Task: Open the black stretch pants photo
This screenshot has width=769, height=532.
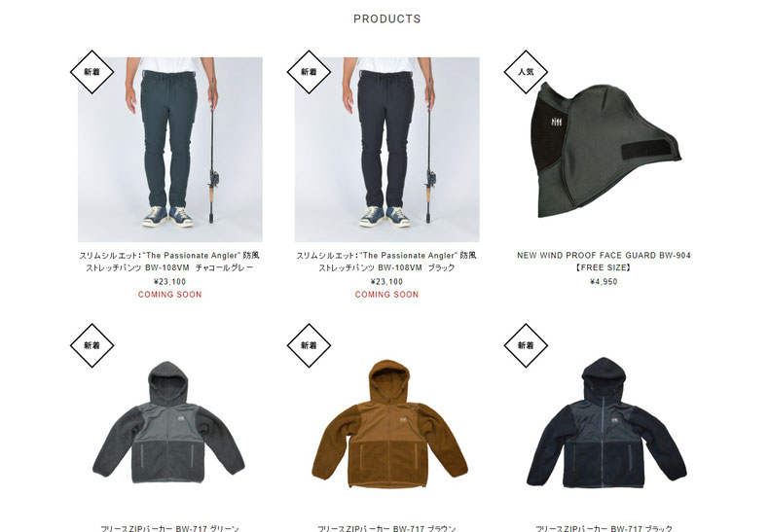Action: click(x=387, y=150)
